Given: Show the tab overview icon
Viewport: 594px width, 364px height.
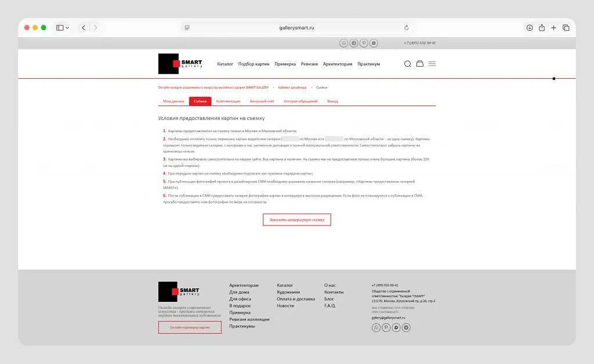Looking at the screenshot, I should pos(566,28).
